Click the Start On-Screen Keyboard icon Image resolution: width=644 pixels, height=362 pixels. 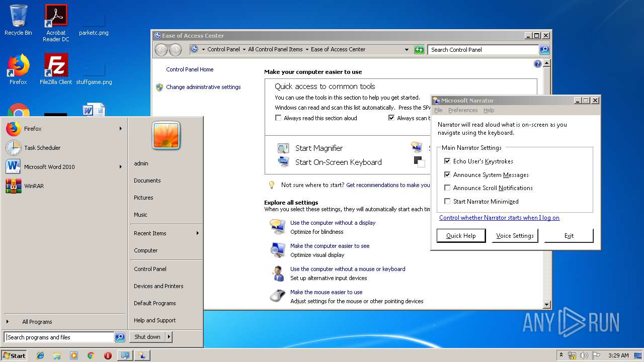coord(283,162)
